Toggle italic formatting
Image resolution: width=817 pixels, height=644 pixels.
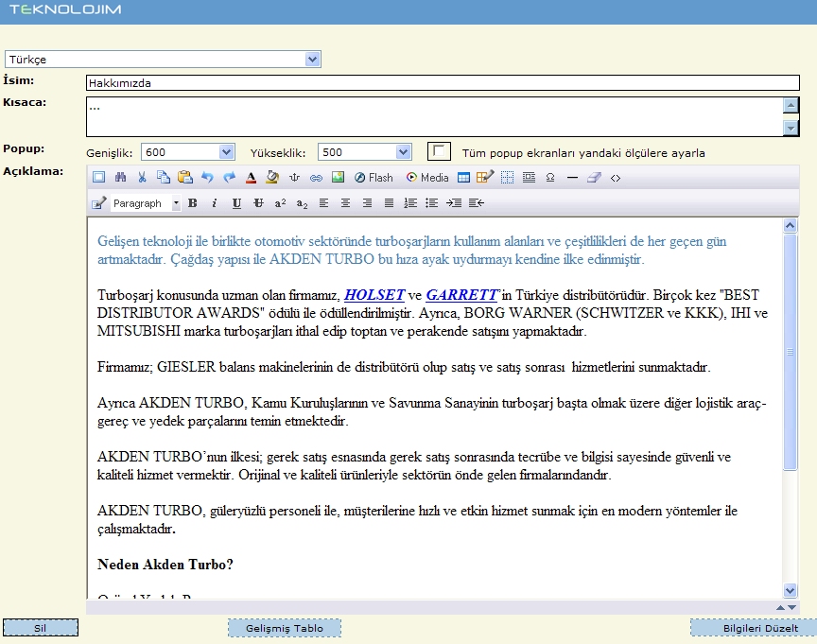point(214,203)
